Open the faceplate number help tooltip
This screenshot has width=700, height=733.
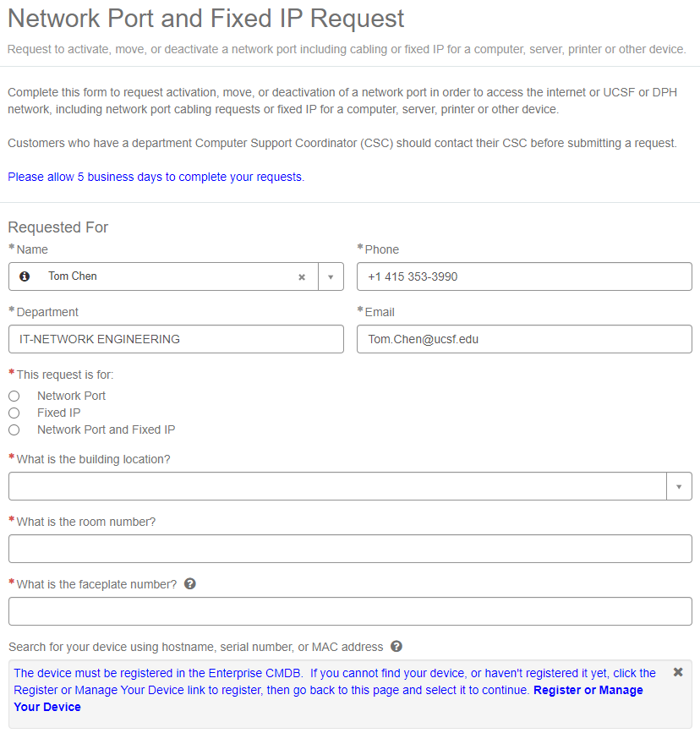pos(189,583)
